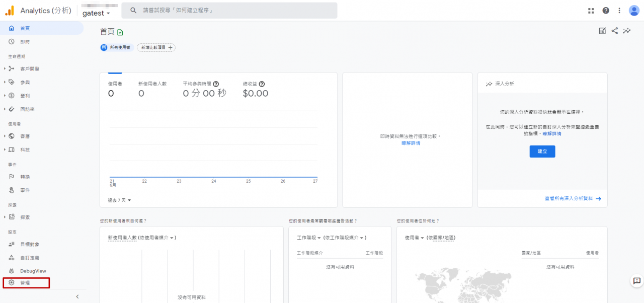Click the blue 建立 button
Screen dimensions: 644x303
pos(542,151)
